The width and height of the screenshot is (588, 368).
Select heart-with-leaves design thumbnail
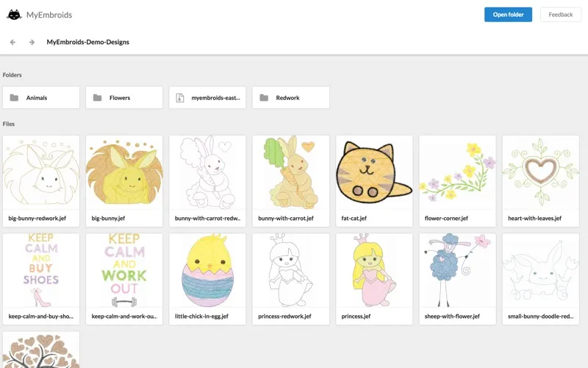[541, 172]
